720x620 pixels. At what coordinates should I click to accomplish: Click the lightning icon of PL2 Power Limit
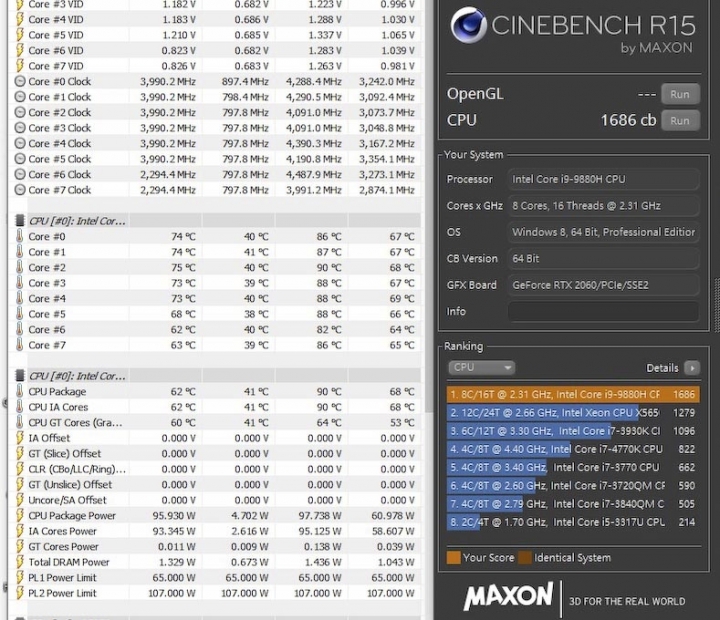20,593
